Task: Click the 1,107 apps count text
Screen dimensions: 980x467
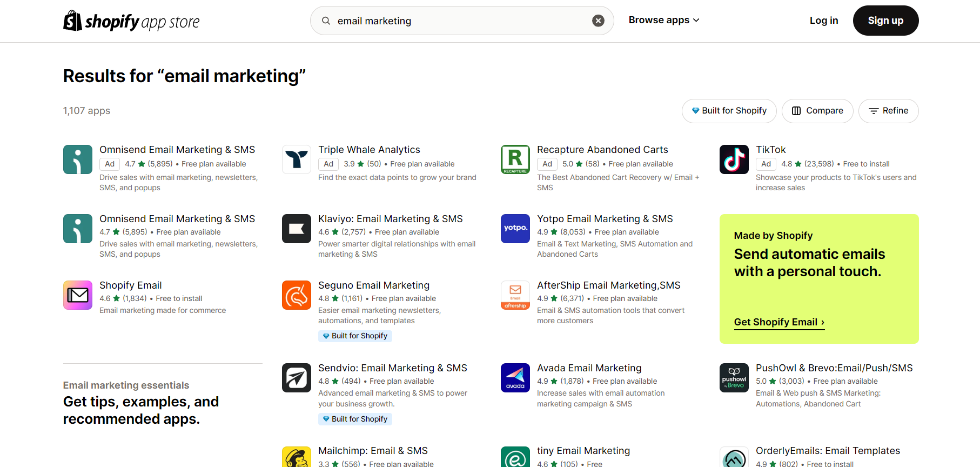Action: pos(86,111)
